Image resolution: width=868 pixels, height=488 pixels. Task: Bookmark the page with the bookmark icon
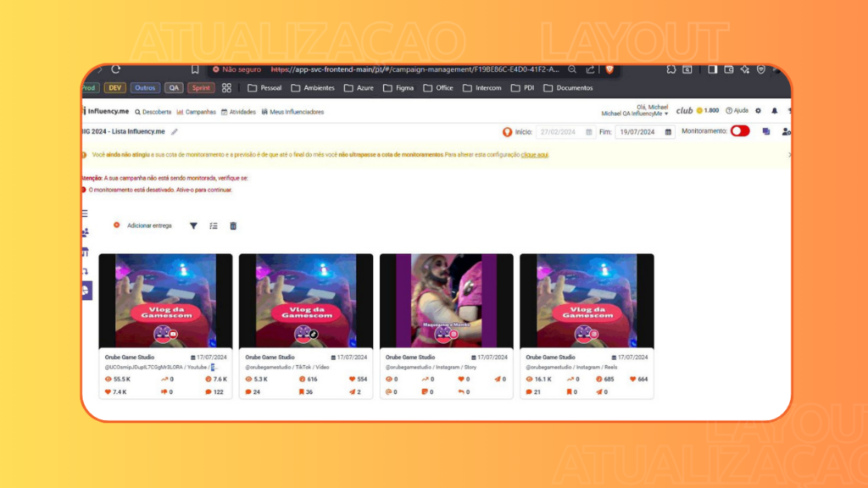(x=195, y=69)
